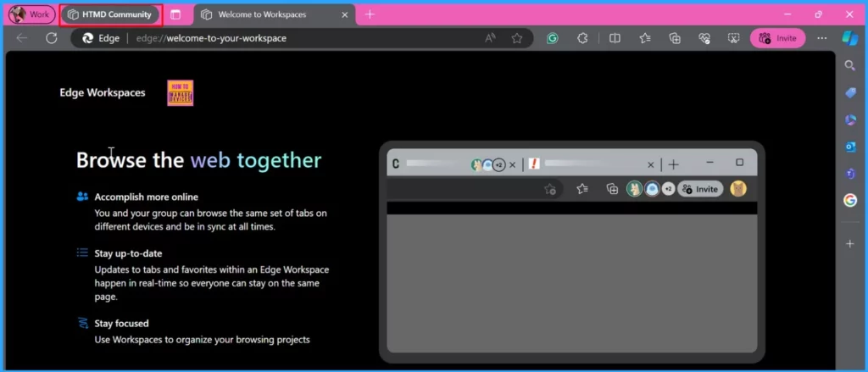Screen dimensions: 868x372
Task: Click the Accomplish more online heading
Action: tap(146, 197)
